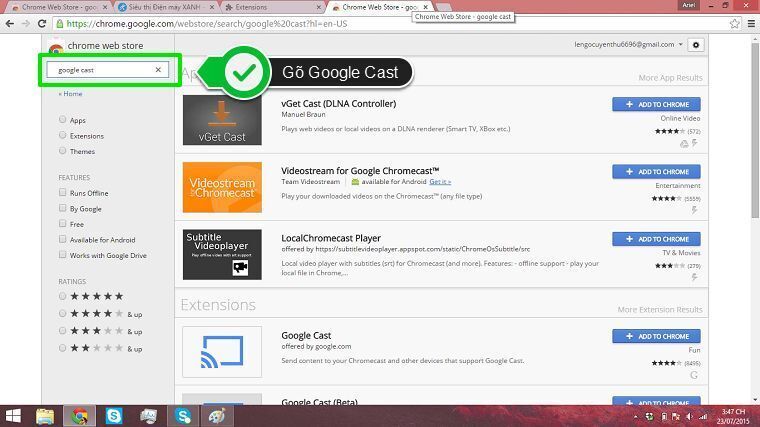This screenshot has width=760, height=427.
Task: Add LocalChromecast Player to Chrome
Action: (656, 239)
